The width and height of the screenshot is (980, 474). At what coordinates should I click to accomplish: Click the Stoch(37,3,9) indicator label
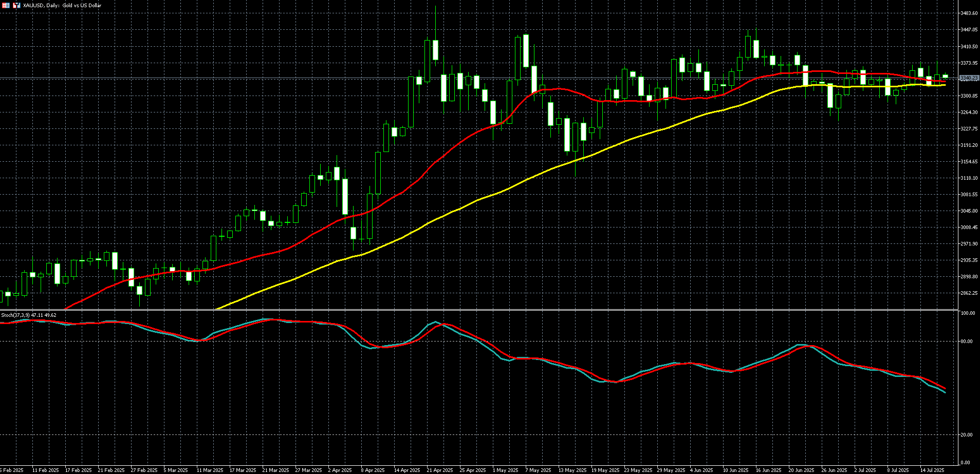point(29,315)
